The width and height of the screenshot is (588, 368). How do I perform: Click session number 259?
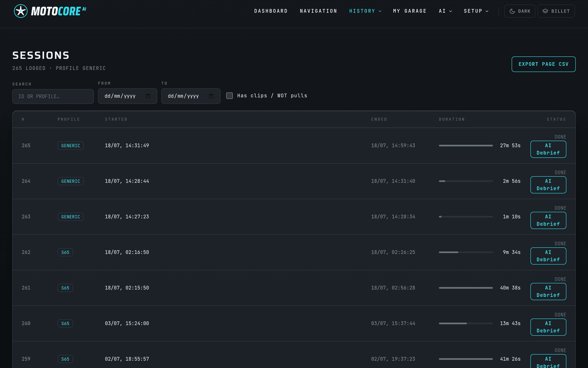26,359
